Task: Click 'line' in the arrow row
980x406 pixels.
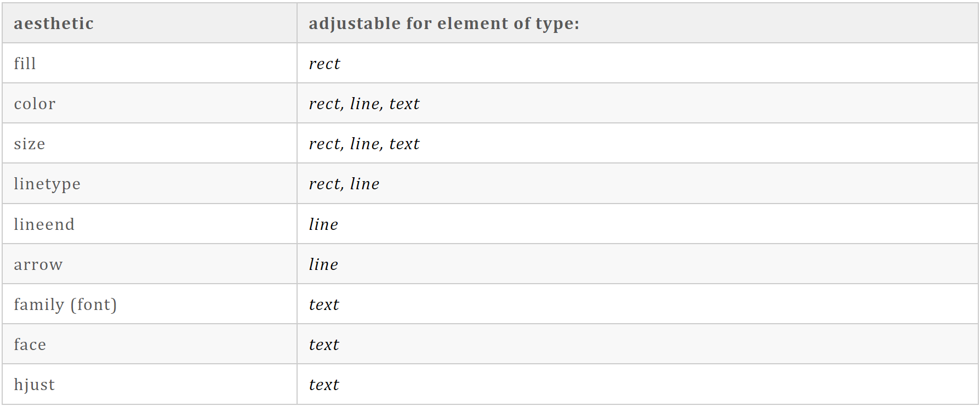Action: tap(323, 264)
